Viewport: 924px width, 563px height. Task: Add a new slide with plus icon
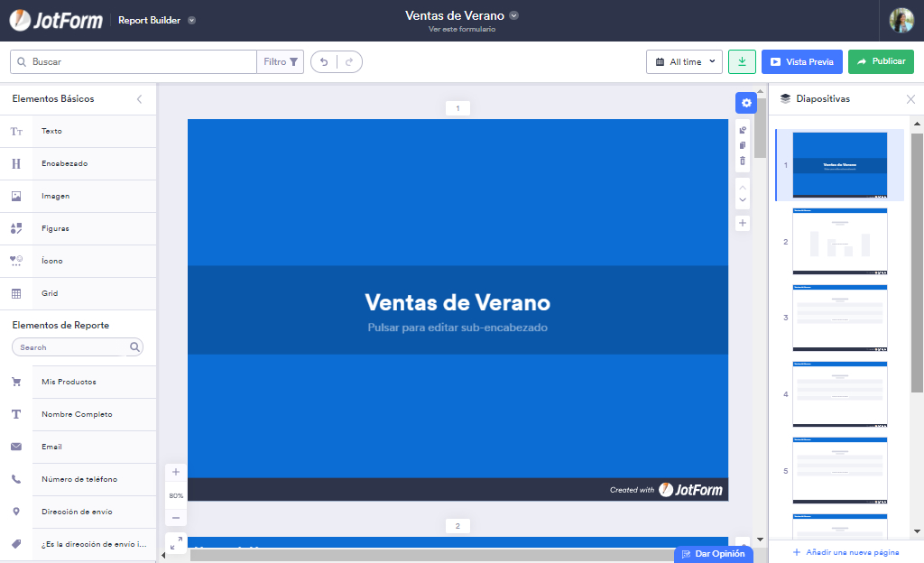(743, 223)
